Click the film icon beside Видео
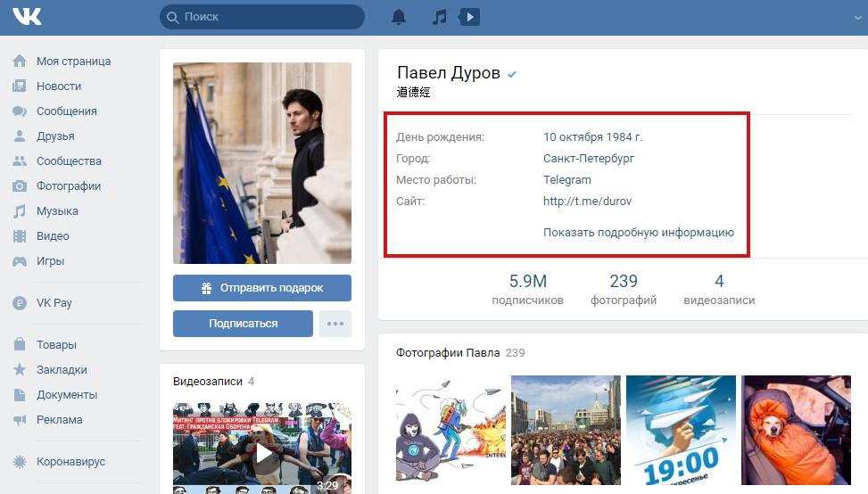The width and height of the screenshot is (868, 494). pos(20,236)
